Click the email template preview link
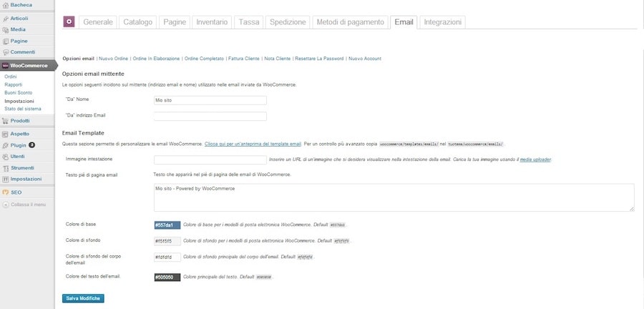 [x=253, y=144]
